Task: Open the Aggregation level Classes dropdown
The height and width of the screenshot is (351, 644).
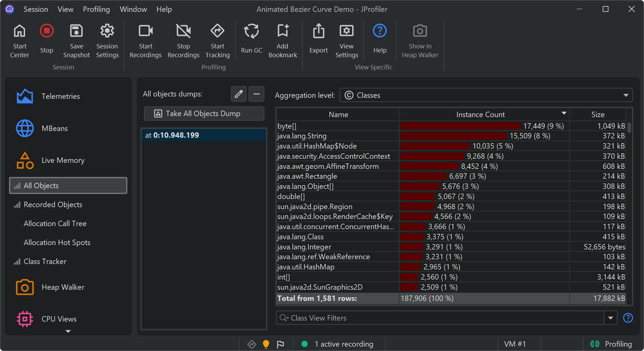Action: tap(486, 95)
